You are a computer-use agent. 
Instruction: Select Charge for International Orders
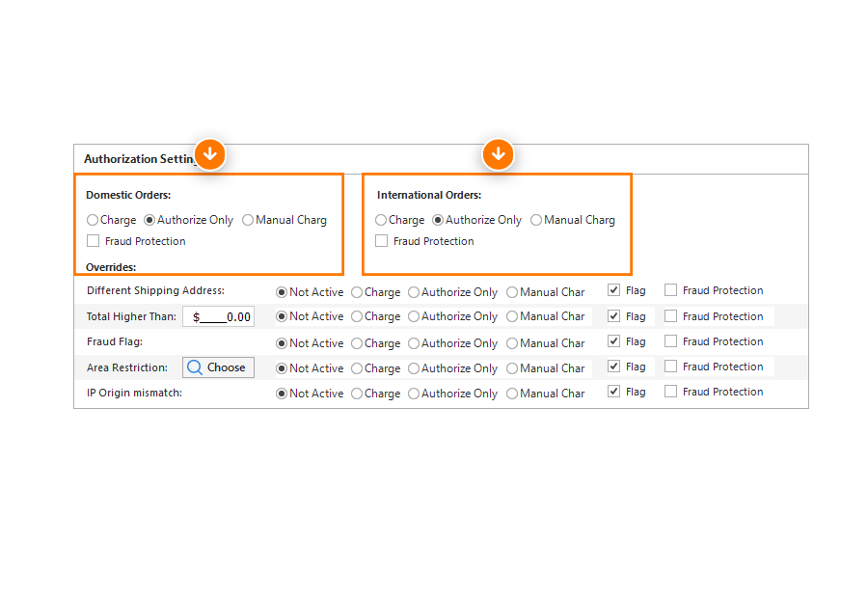[x=381, y=220]
